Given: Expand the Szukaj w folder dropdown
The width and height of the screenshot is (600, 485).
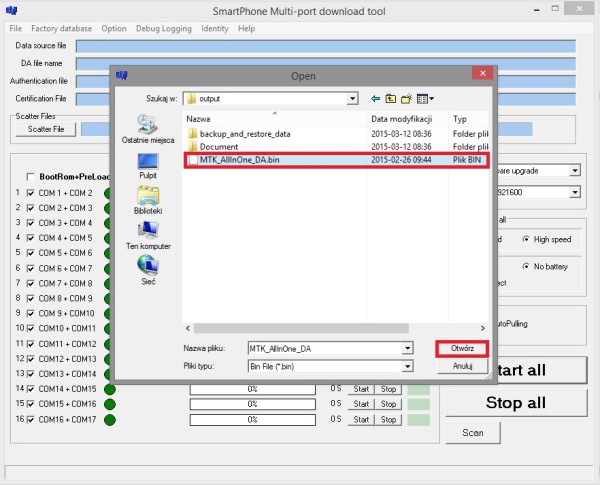Looking at the screenshot, I should [x=352, y=99].
